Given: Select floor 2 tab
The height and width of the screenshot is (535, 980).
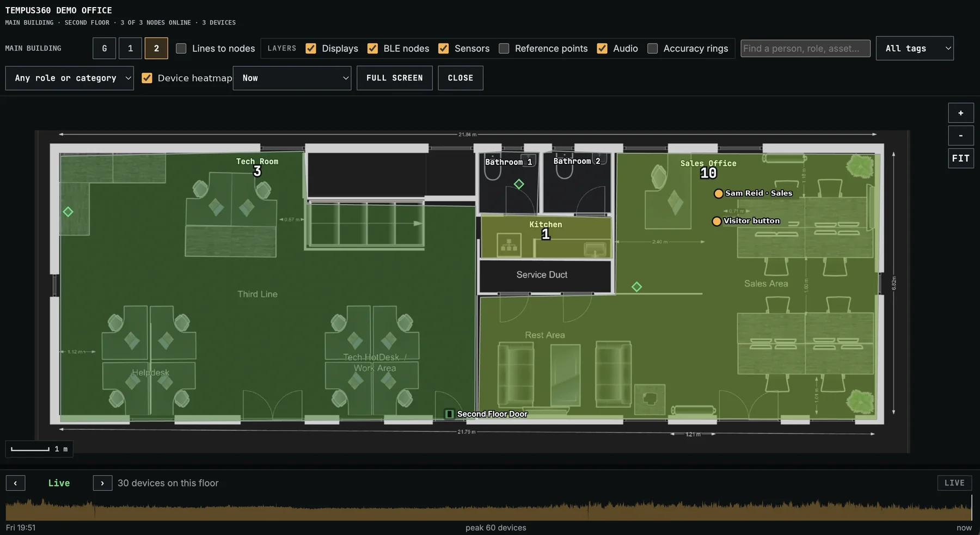Looking at the screenshot, I should pos(156,48).
